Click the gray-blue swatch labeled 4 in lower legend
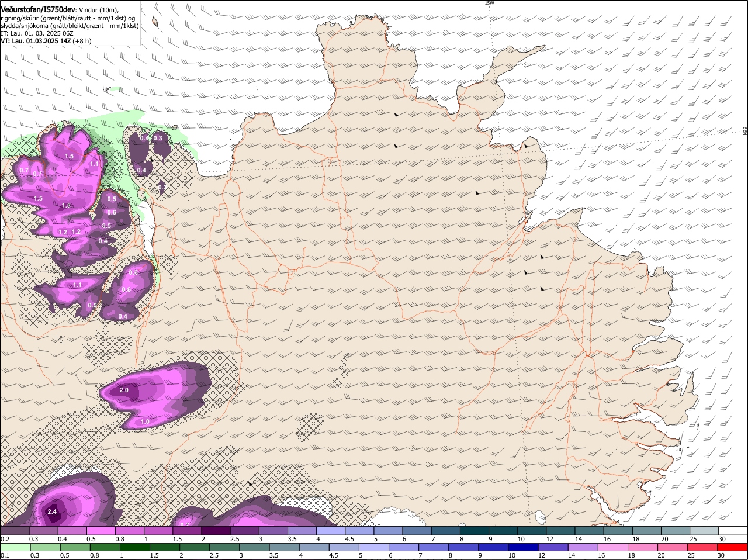 point(314,548)
